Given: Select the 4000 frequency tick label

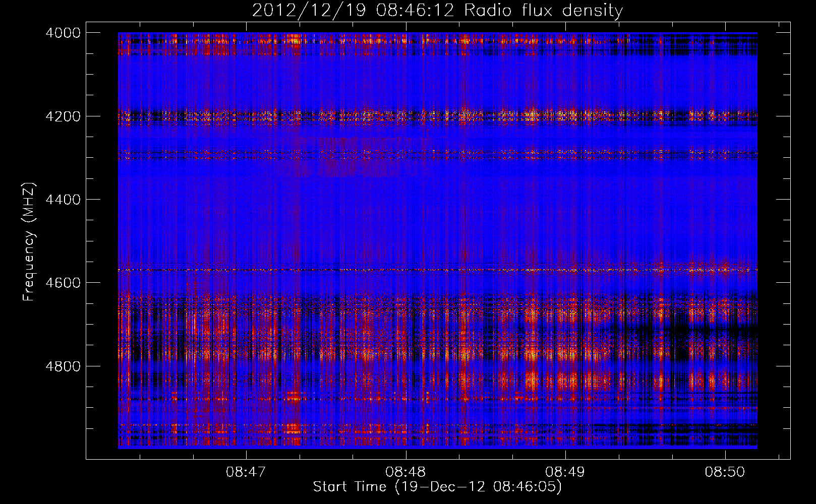Looking at the screenshot, I should [63, 33].
